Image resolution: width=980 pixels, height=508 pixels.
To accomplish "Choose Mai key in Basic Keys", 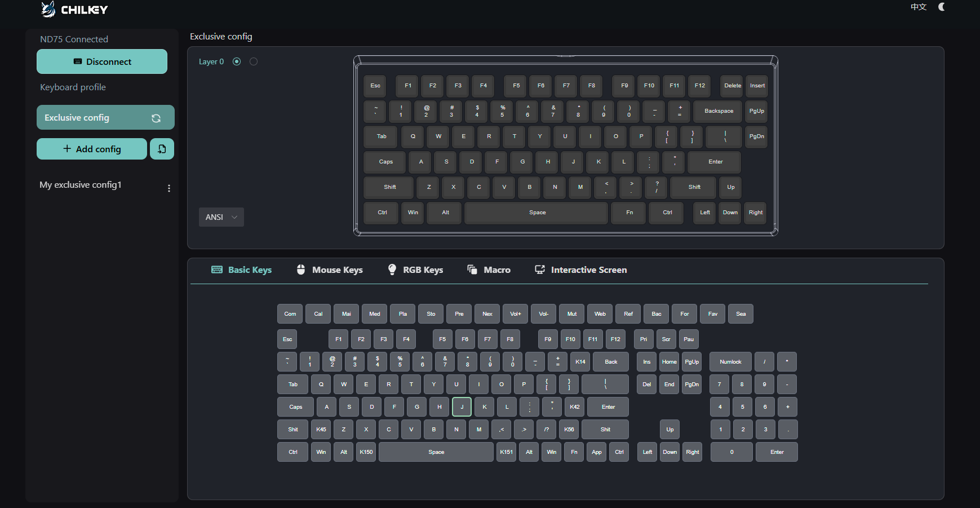I will 347,314.
